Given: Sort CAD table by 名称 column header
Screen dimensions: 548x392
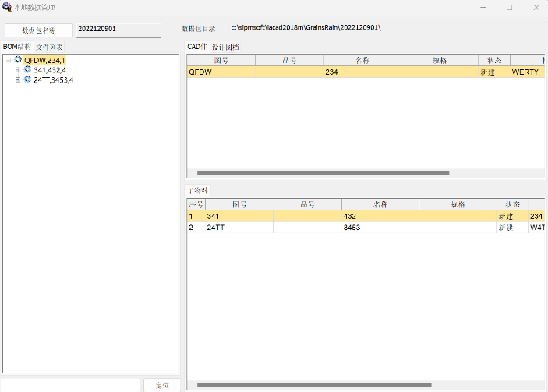Looking at the screenshot, I should click(x=362, y=60).
